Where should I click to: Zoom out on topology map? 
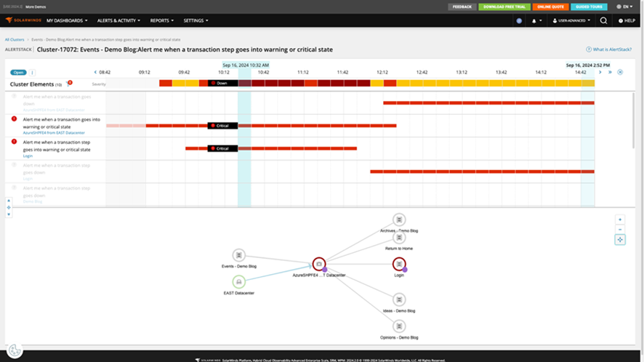(620, 230)
